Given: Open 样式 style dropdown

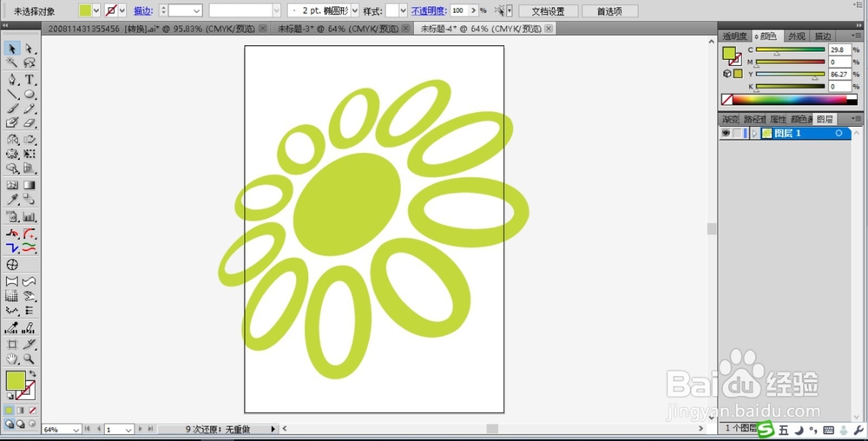Looking at the screenshot, I should click(403, 10).
